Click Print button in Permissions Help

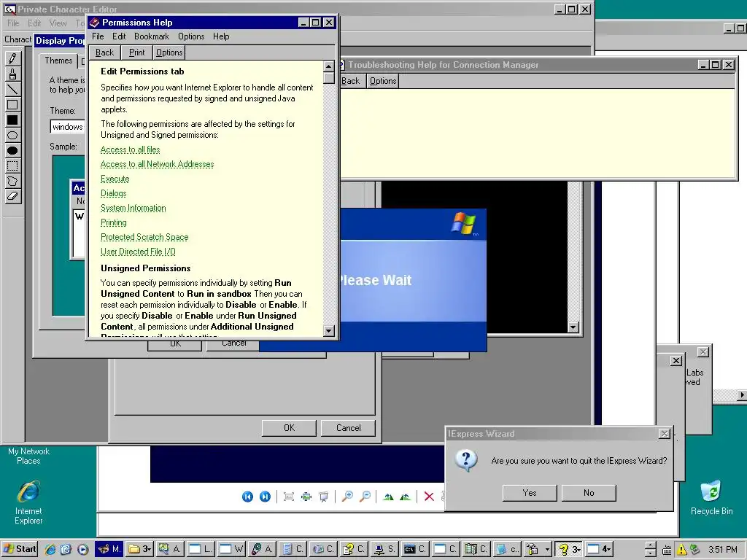coord(136,52)
